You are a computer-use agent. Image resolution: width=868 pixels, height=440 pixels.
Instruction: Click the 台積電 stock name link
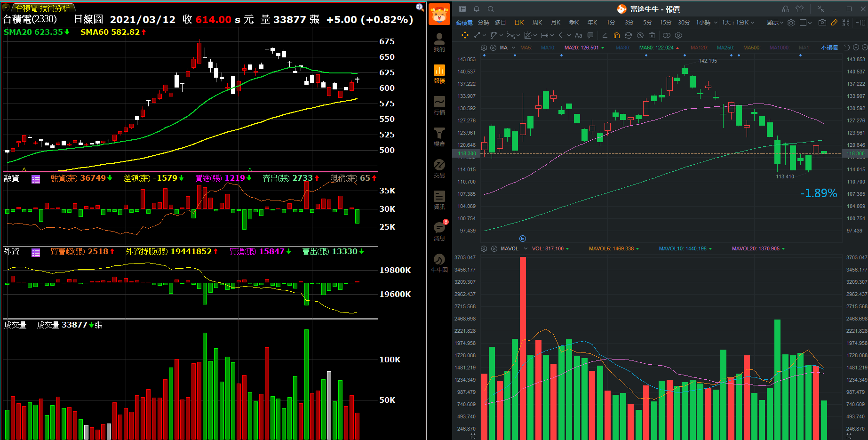(464, 23)
